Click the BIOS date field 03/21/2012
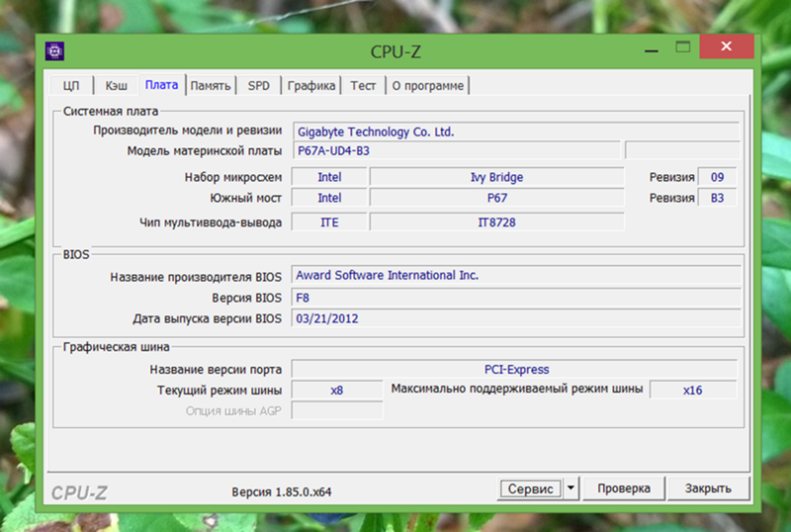 point(515,318)
